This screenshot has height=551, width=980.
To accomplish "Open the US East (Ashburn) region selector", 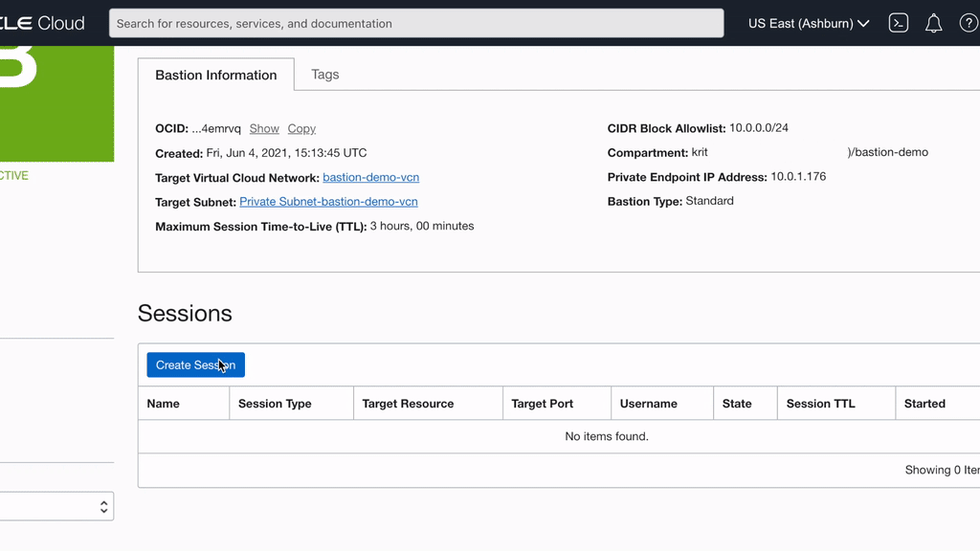I will tap(802, 21).
